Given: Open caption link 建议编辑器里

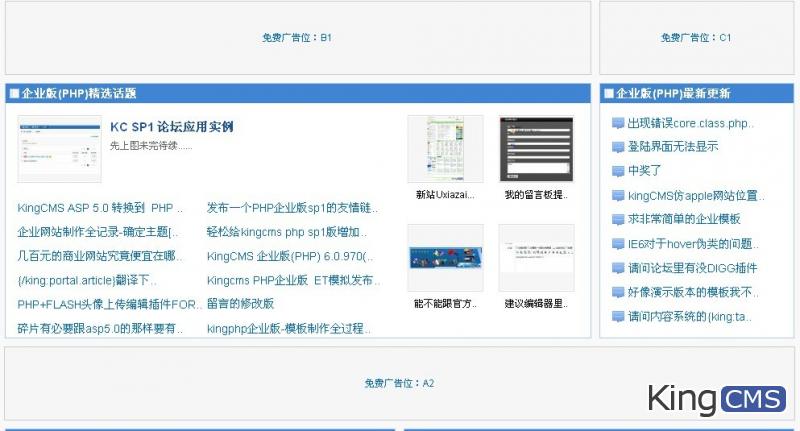Looking at the screenshot, I should coord(536,304).
